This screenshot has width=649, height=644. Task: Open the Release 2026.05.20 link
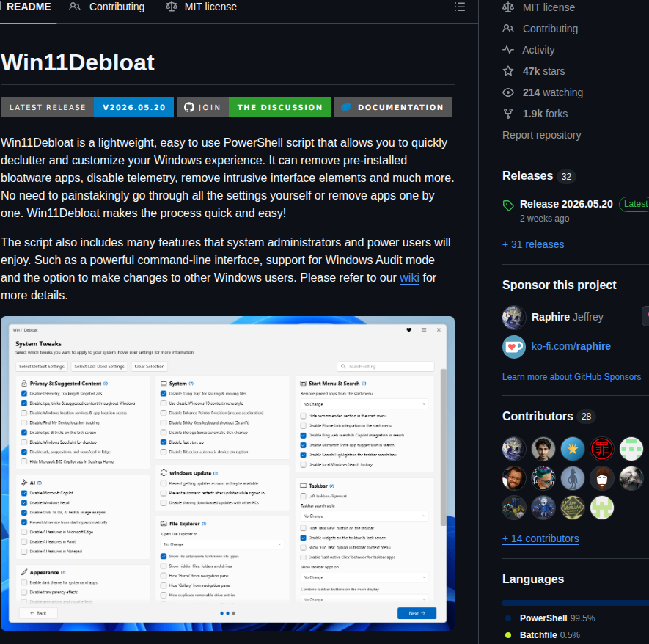point(566,204)
